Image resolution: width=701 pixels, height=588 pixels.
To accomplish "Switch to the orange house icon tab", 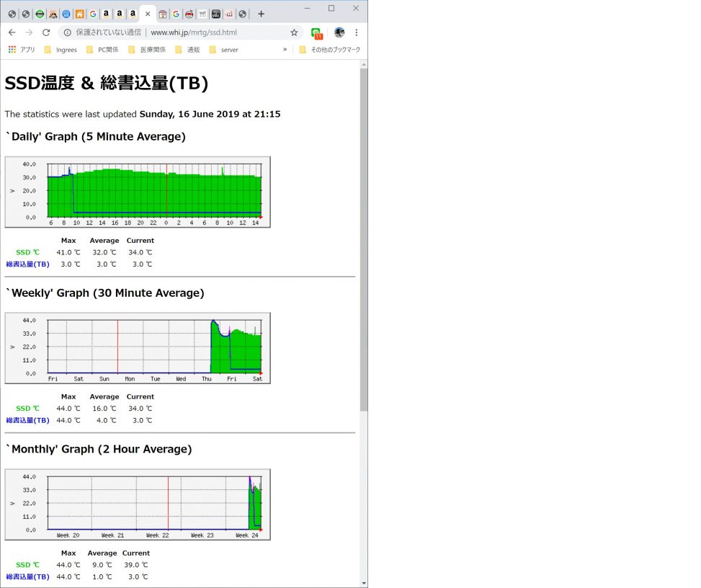I will [x=79, y=14].
